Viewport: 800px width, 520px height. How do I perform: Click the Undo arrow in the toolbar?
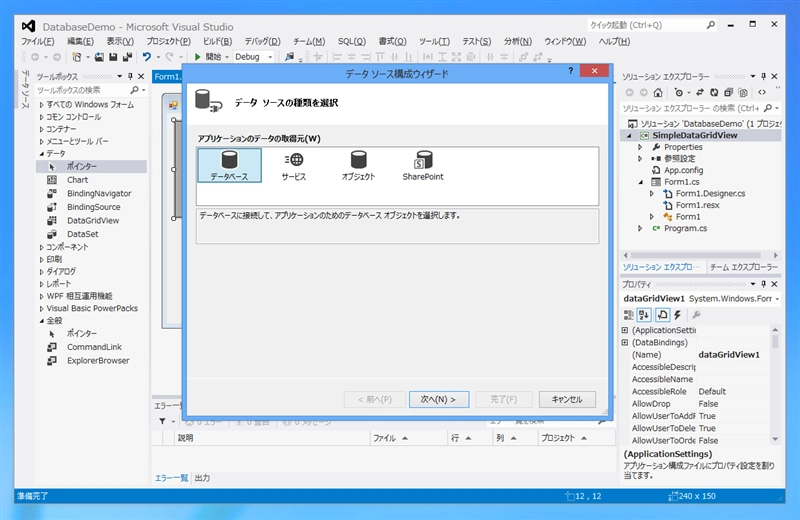point(147,57)
